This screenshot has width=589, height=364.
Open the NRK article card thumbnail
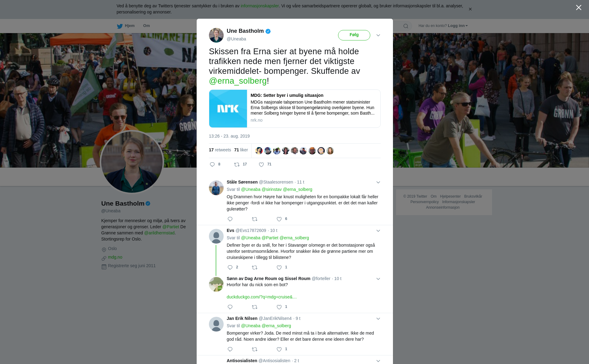tap(228, 108)
